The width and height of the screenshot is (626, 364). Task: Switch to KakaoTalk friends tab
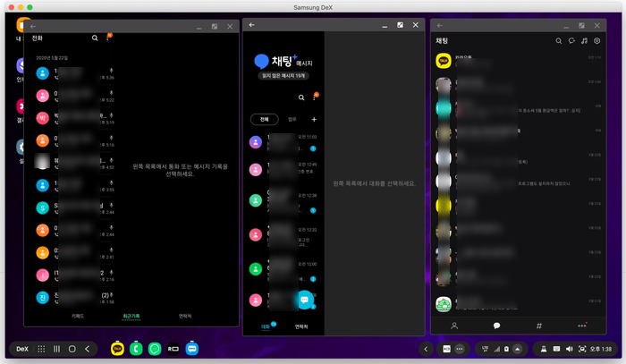[454, 326]
